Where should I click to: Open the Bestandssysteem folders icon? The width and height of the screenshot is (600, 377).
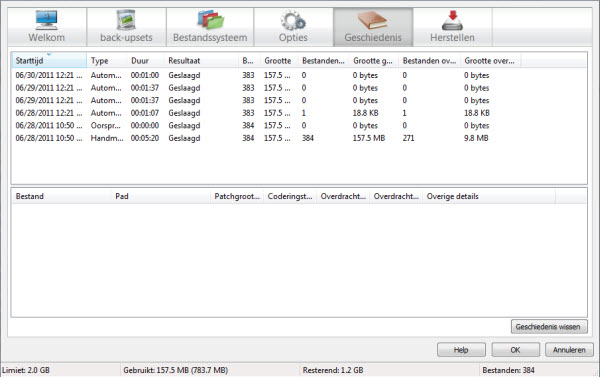(210, 20)
